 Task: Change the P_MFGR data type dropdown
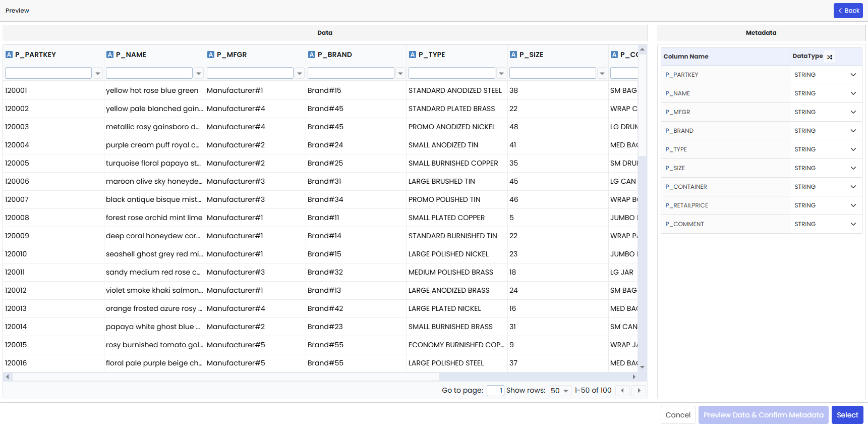(826, 112)
